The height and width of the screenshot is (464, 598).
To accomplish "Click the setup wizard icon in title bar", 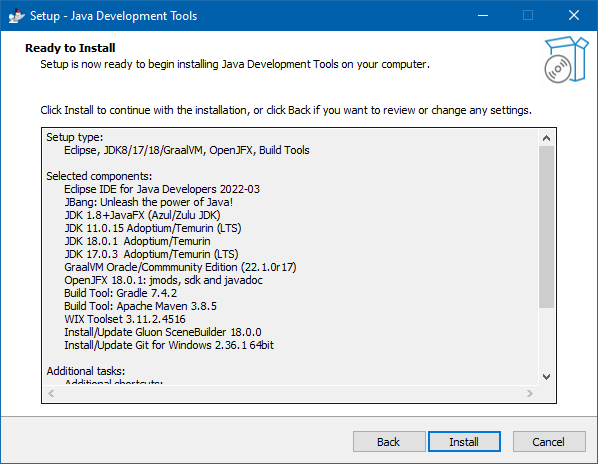I will coord(16,16).
